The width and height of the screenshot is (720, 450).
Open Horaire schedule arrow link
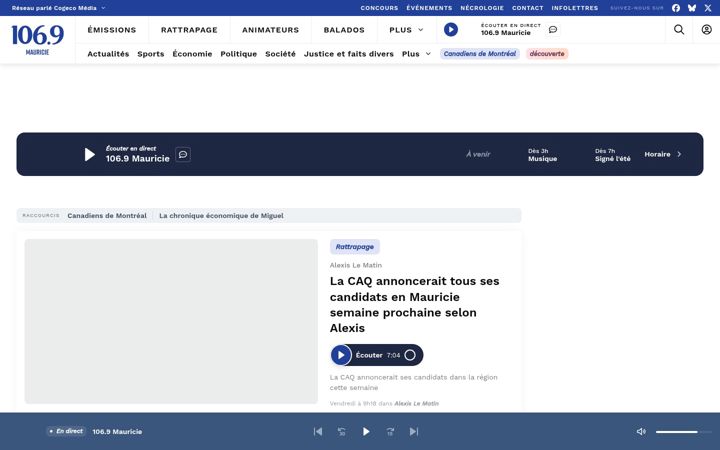663,154
